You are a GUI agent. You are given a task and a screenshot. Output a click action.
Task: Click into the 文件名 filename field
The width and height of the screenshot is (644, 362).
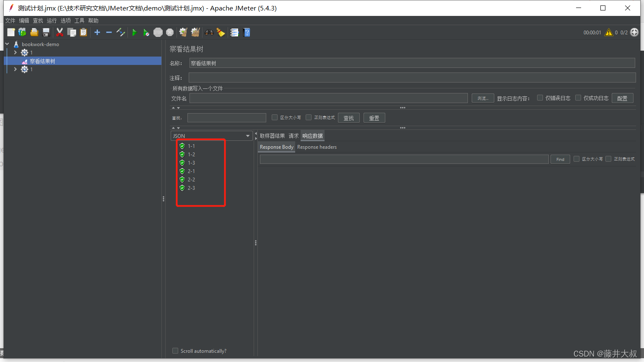tap(328, 98)
